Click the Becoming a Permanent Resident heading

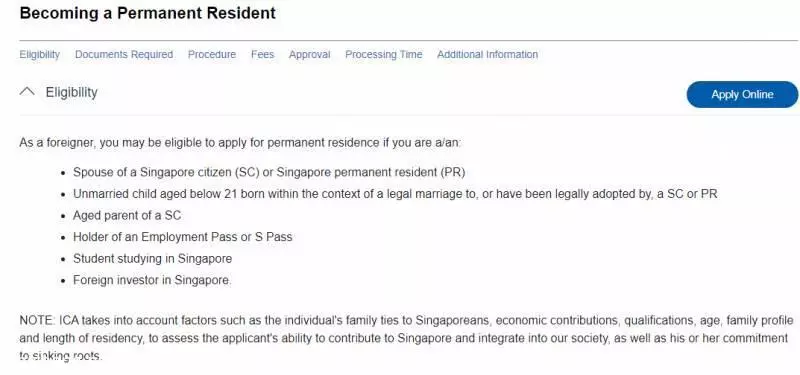(147, 13)
